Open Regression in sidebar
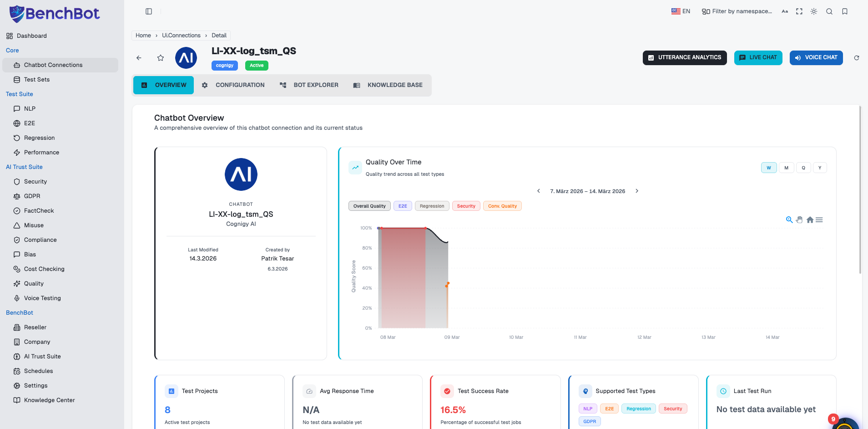The width and height of the screenshot is (868, 429). (60, 138)
